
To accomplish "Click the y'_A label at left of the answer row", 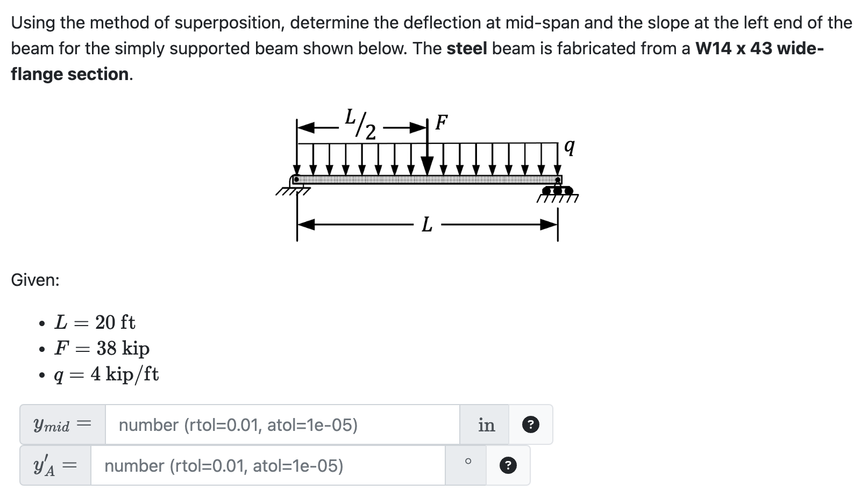I will 54,465.
